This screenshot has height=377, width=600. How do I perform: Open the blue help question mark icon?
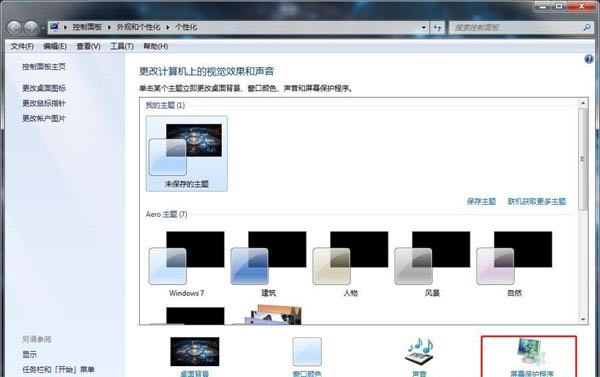[x=589, y=59]
